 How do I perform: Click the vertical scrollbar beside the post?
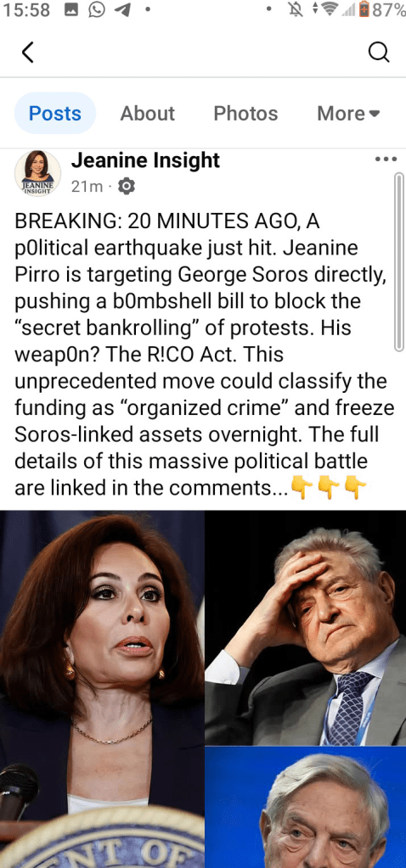[398, 262]
